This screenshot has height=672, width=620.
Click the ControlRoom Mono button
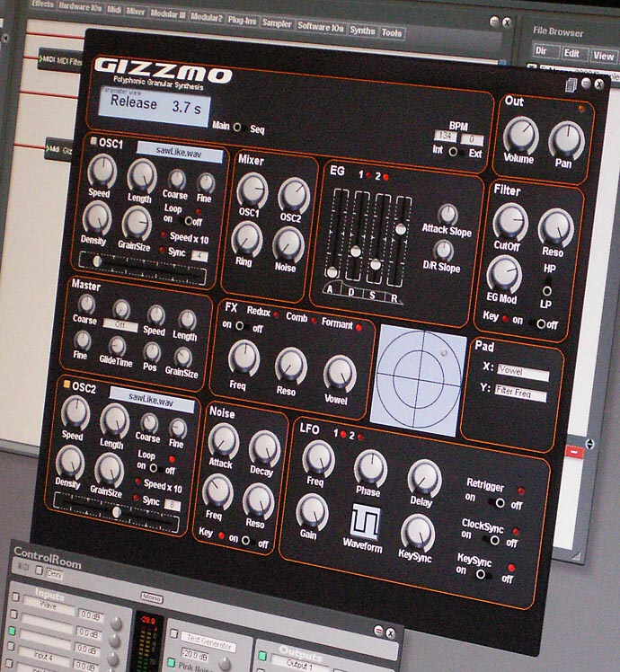152,597
